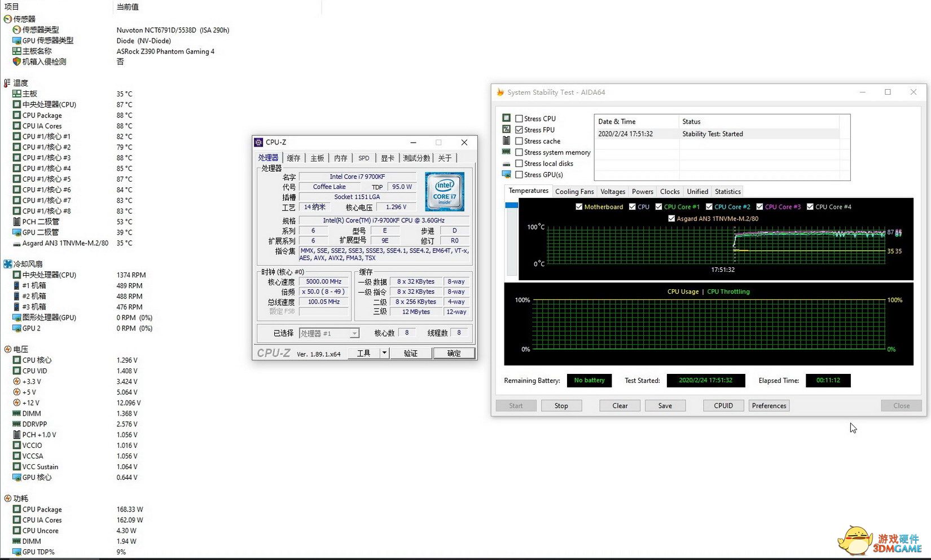This screenshot has width=931, height=560.
Task: Click the sensor category icon at the top
Action: [x=7, y=19]
